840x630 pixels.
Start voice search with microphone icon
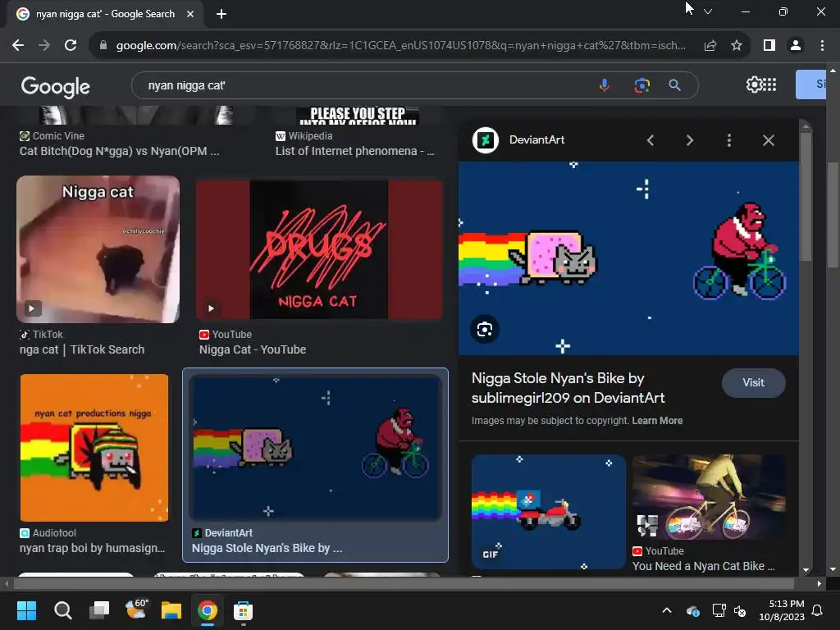click(x=605, y=85)
